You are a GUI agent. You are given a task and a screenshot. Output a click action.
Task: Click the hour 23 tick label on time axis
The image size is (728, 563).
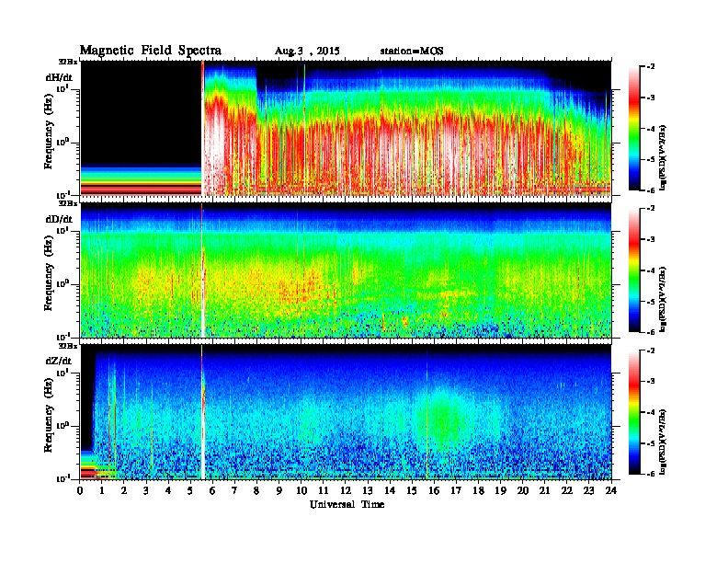coord(589,490)
